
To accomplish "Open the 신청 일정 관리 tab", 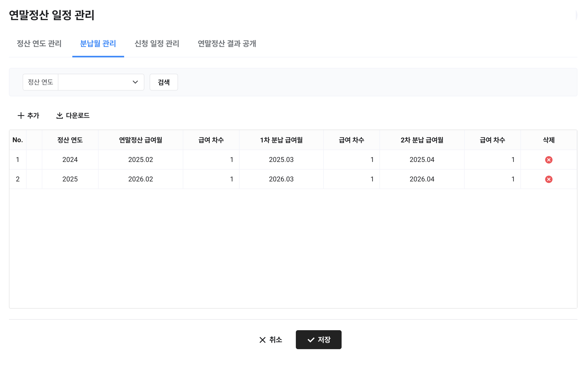I will tap(157, 43).
